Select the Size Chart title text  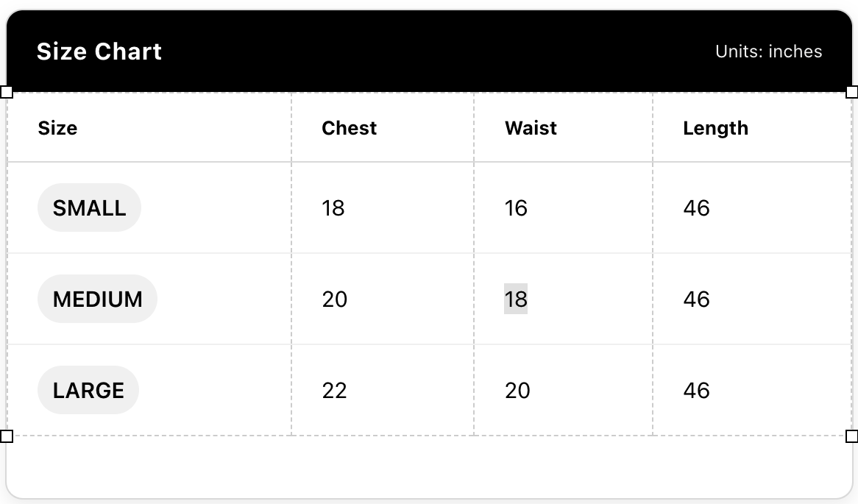[99, 52]
